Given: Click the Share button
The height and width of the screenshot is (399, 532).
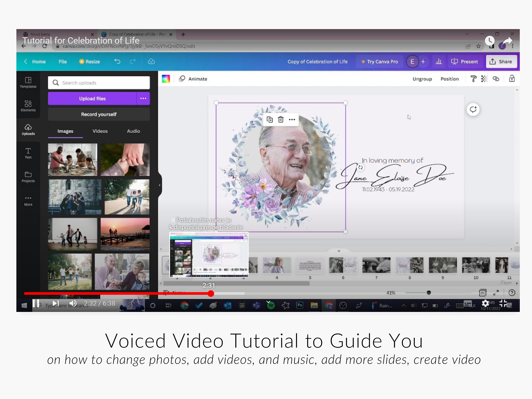Looking at the screenshot, I should click(501, 62).
